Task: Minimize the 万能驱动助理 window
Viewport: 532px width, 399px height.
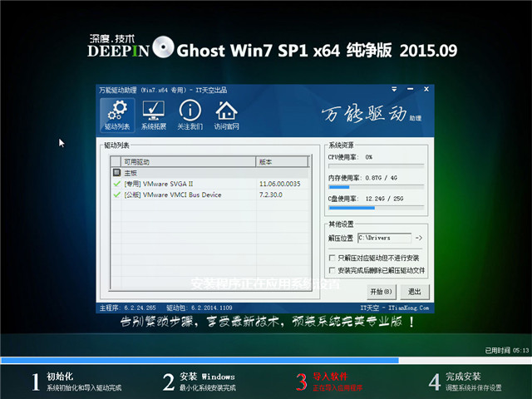Action: (410, 89)
